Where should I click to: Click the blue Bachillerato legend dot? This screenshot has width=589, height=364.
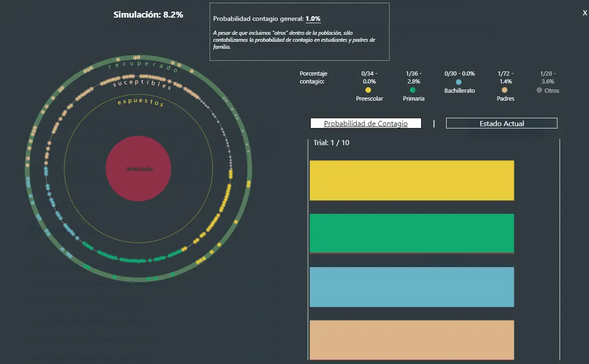[x=459, y=82]
